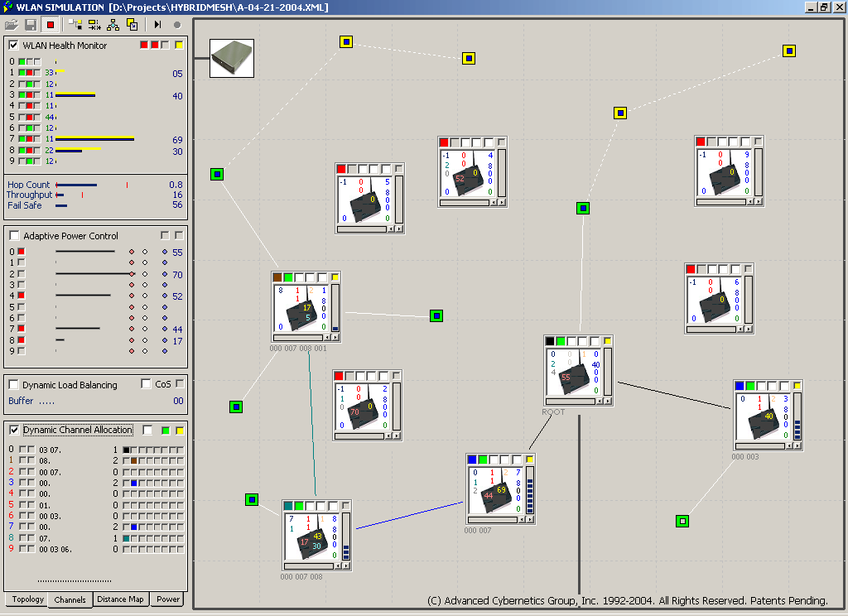Toggle the Dynamic Channel Allocation checkbox

[14, 430]
